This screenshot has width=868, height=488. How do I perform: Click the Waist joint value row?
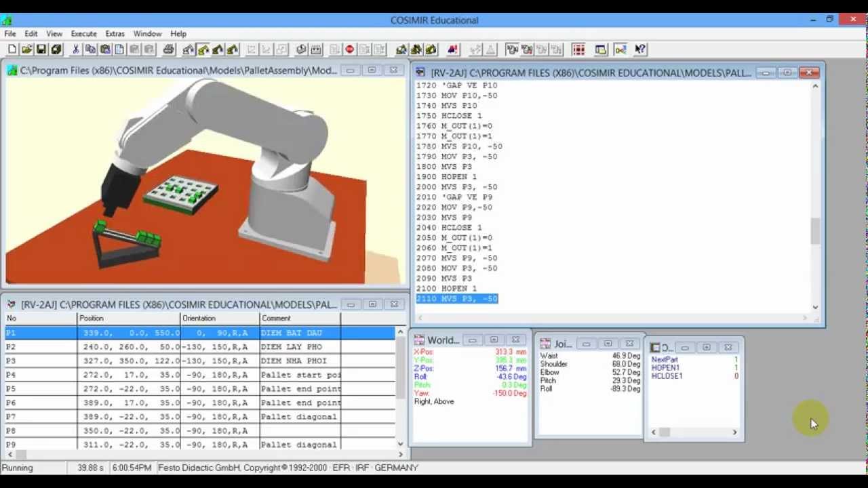(590, 356)
